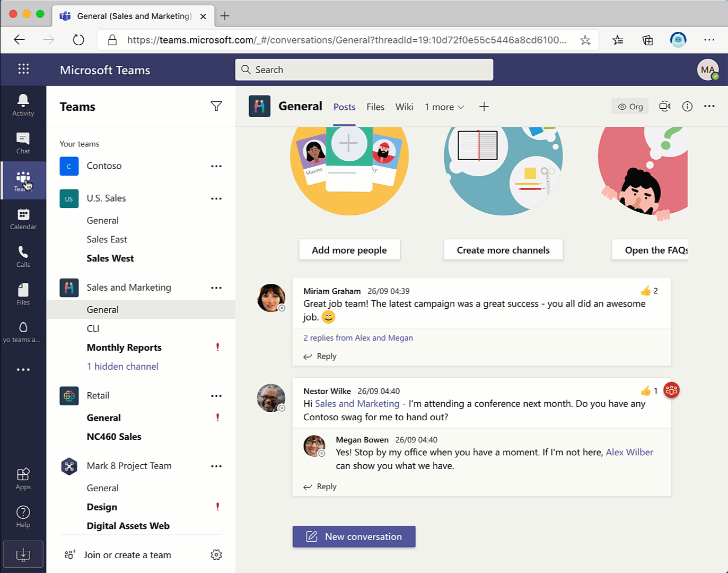Open the Activity feed icon

[23, 105]
